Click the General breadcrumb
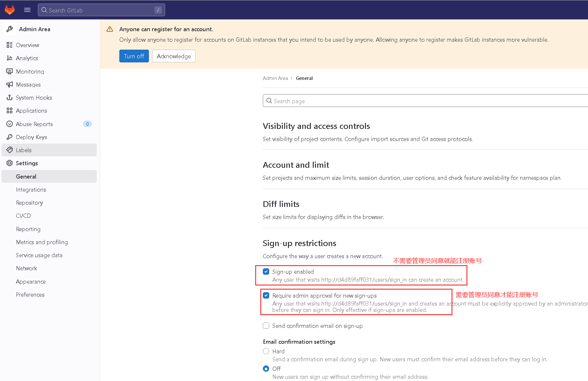Image resolution: width=588 pixels, height=381 pixels. point(304,78)
